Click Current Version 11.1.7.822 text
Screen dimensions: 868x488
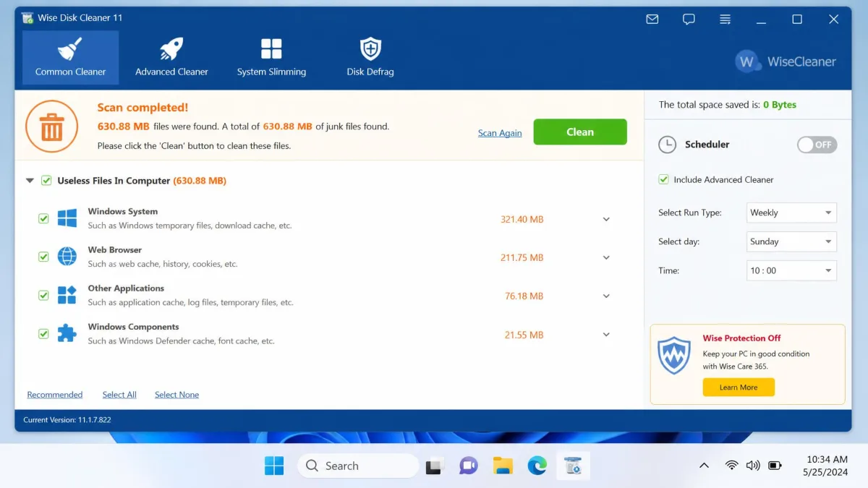[x=67, y=419]
